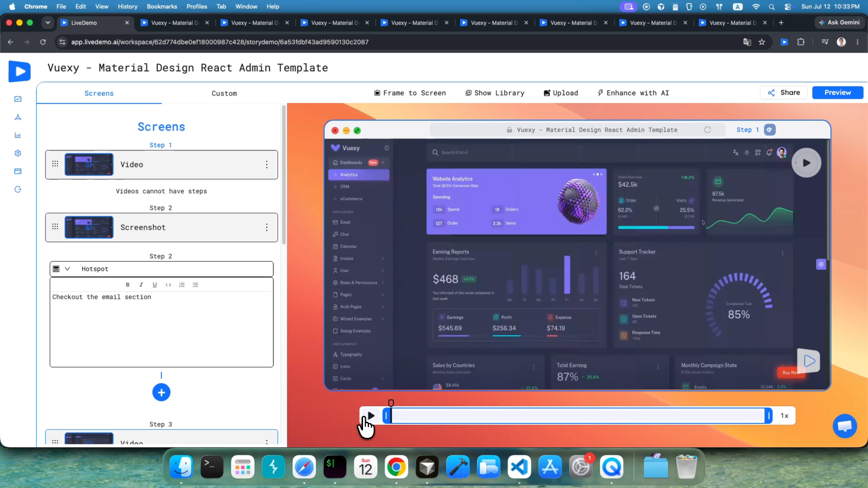This screenshot has height=488, width=868.
Task: Click the left panel scrollbar
Action: [284, 175]
